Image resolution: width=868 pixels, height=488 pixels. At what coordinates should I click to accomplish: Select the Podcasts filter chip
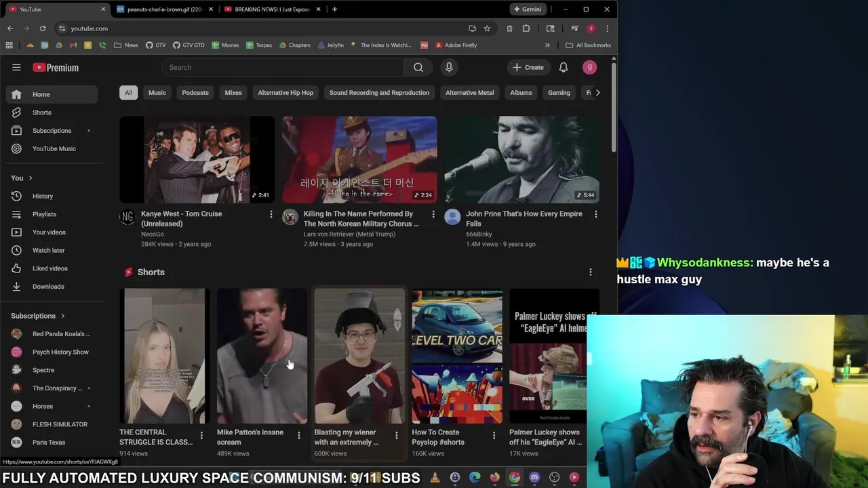click(x=195, y=92)
